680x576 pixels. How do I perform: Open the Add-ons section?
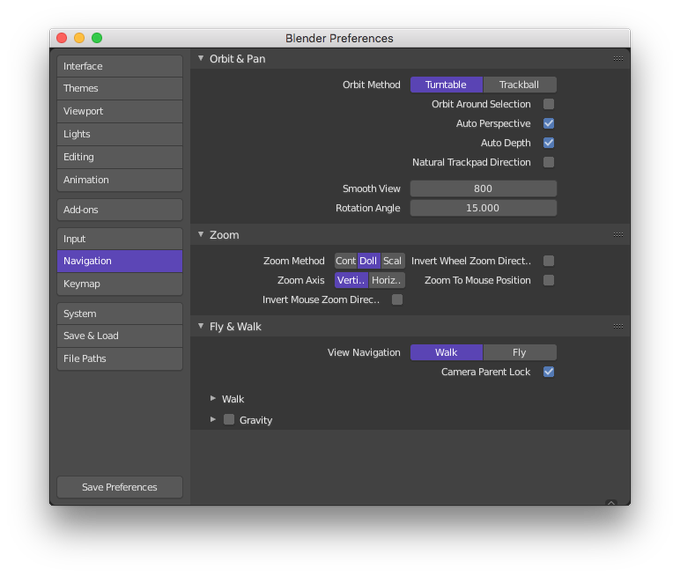[x=120, y=209]
